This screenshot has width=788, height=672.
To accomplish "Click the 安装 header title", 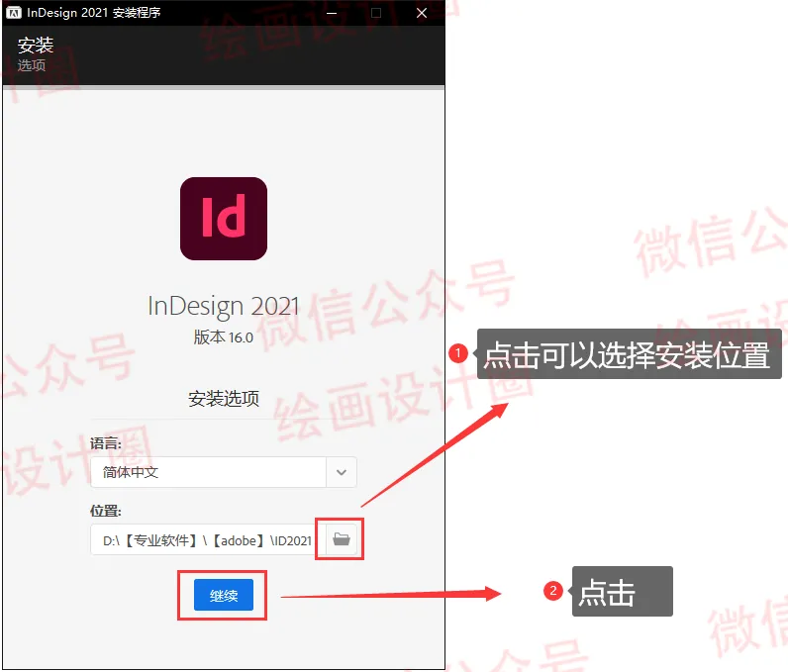I will (x=36, y=46).
